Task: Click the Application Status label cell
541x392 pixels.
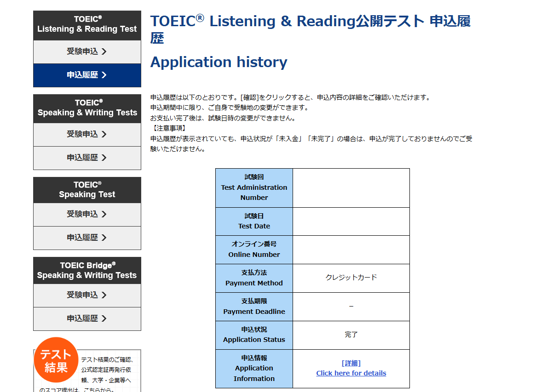Action: tap(254, 335)
